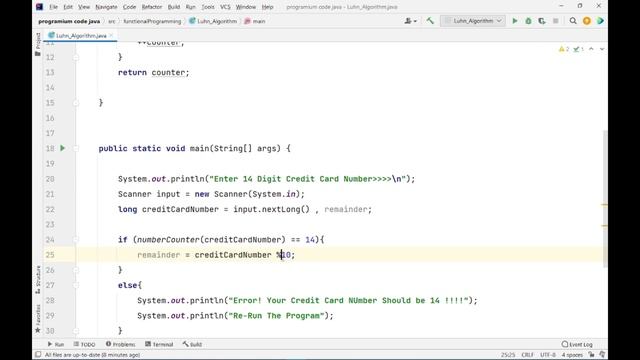640x360 pixels.
Task: Toggle the read-only lock icon in status bar
Action: 591,355
